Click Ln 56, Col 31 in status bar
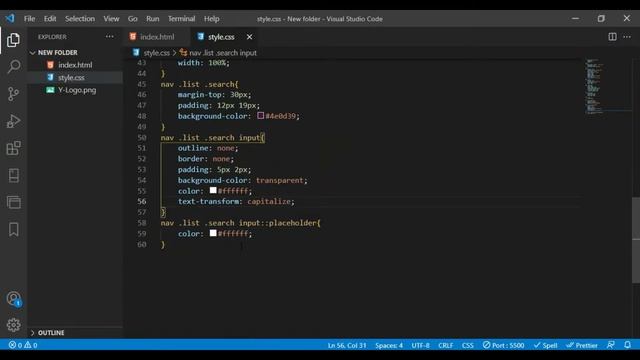The height and width of the screenshot is (360, 640). [347, 345]
